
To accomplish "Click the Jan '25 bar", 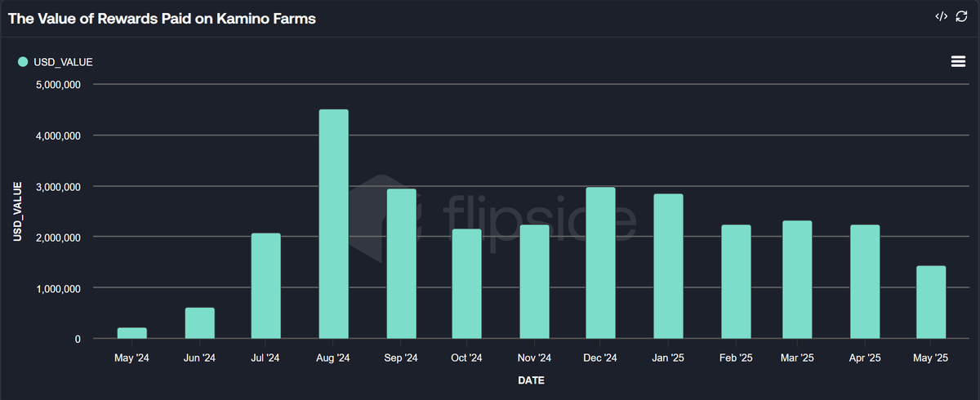I will pos(668,266).
